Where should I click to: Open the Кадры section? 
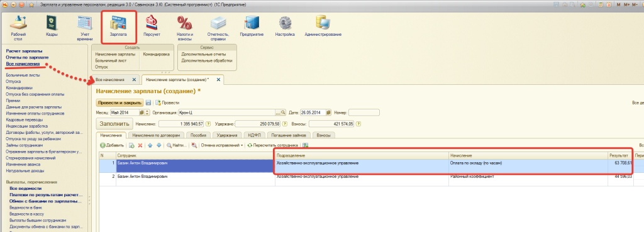(x=52, y=26)
